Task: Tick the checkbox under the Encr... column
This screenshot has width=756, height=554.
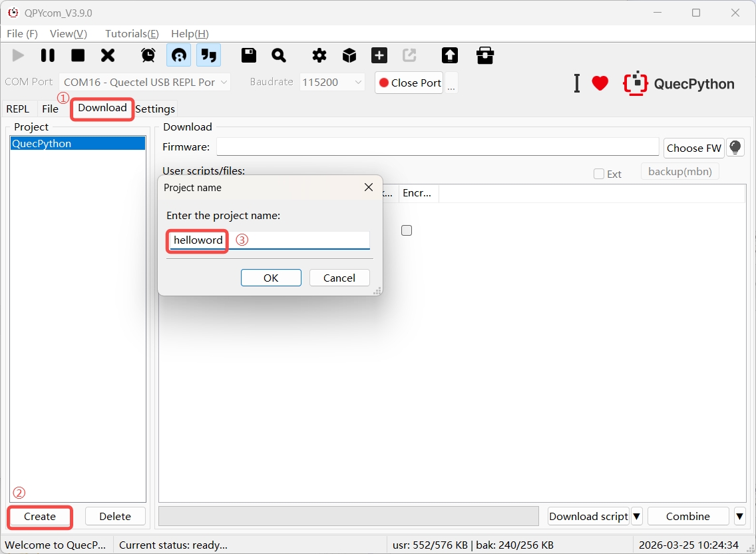Action: [x=407, y=230]
